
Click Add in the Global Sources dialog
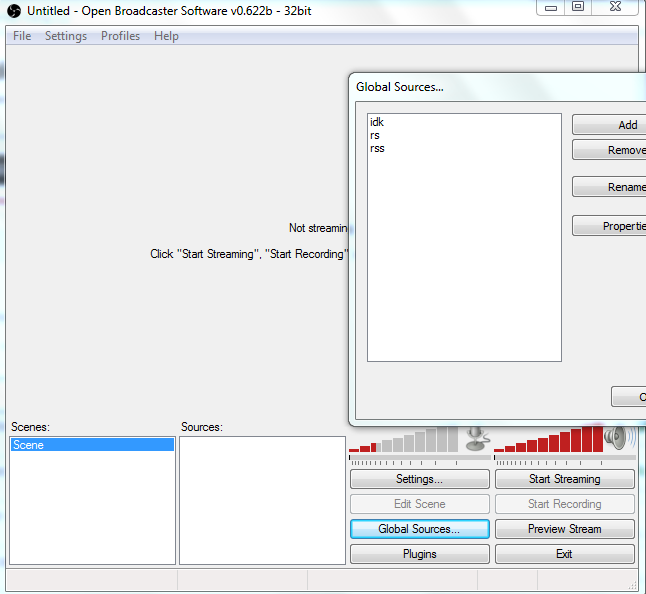click(x=609, y=125)
